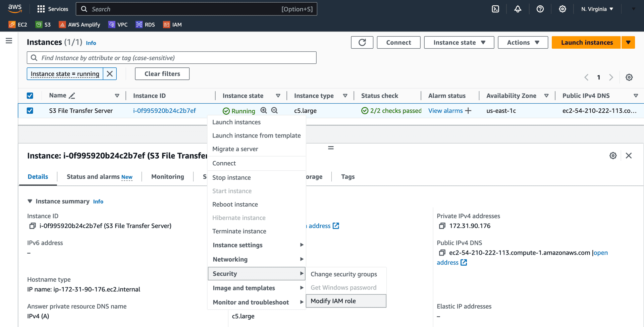Launch CloudShell from the top bar
The height and width of the screenshot is (327, 644).
(495, 9)
